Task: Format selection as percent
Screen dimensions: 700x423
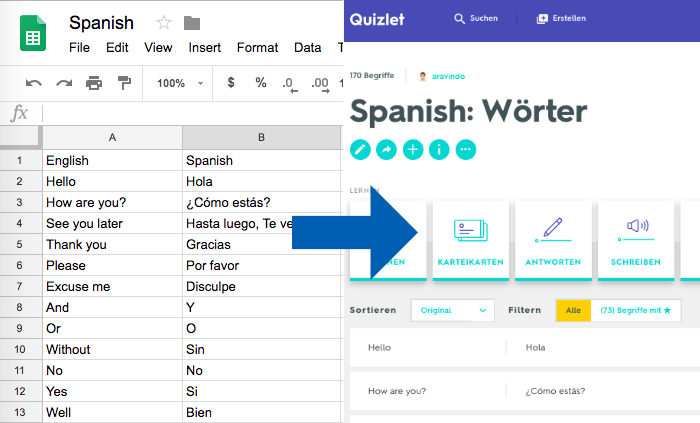Action: 261,83
